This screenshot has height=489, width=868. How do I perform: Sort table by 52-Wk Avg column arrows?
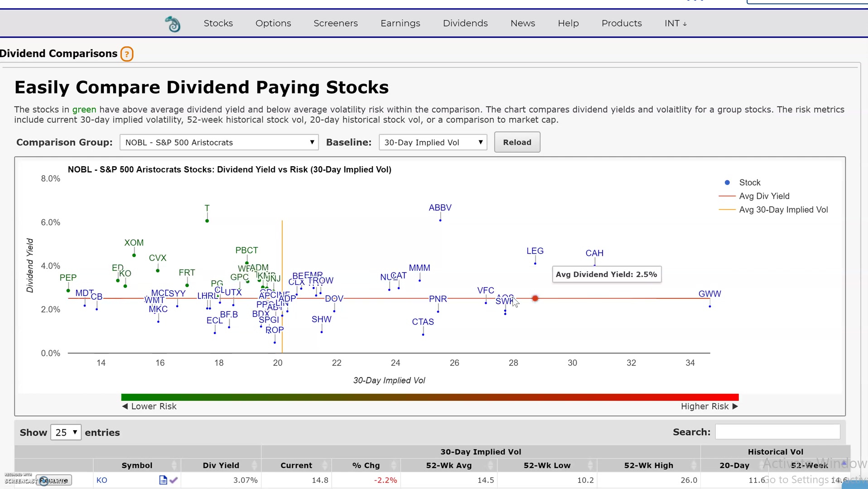pyautogui.click(x=490, y=465)
